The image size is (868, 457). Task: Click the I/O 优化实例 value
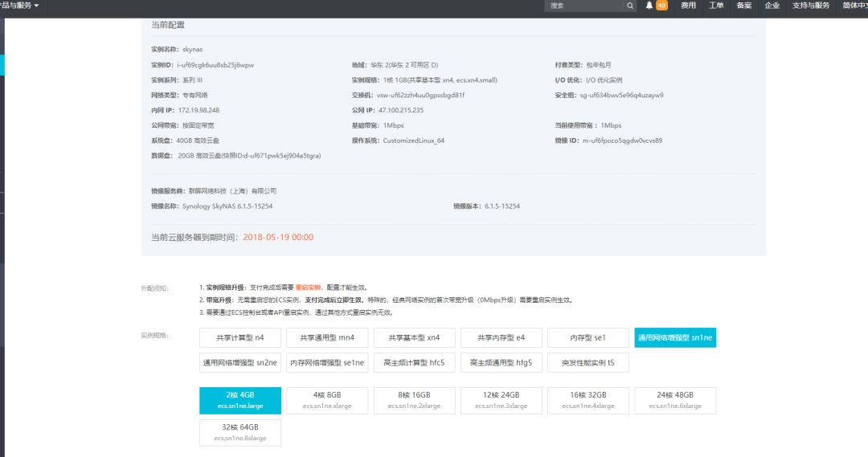(x=604, y=80)
